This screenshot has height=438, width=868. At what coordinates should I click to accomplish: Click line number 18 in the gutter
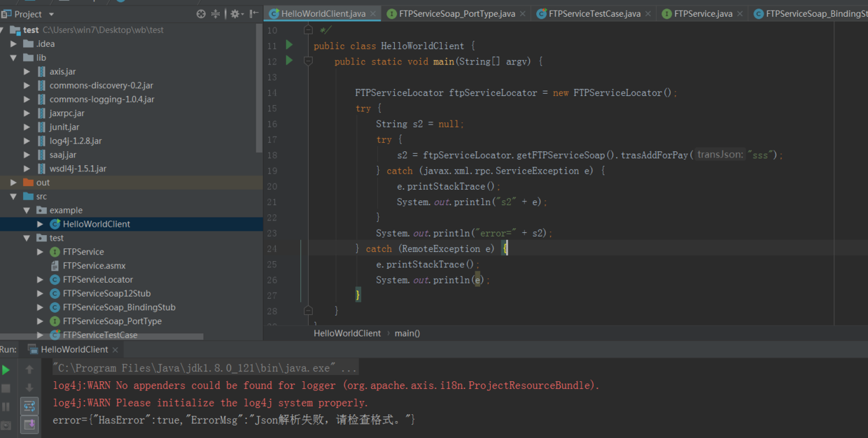272,155
